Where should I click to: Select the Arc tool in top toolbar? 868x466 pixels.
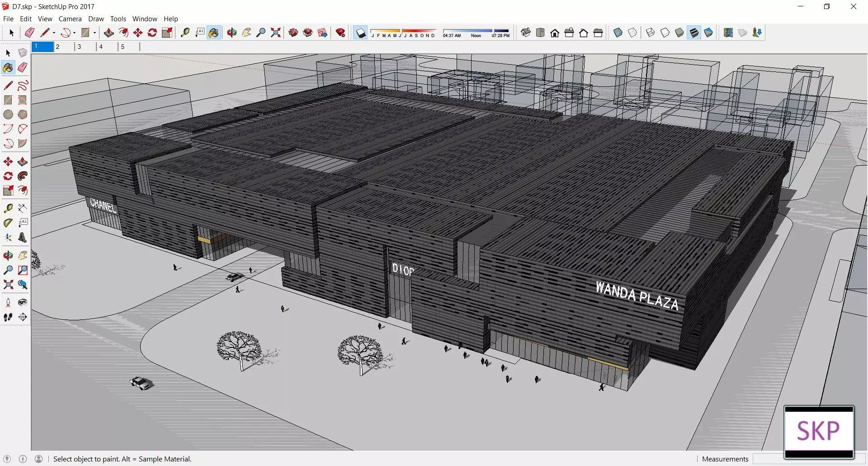pyautogui.click(x=66, y=33)
